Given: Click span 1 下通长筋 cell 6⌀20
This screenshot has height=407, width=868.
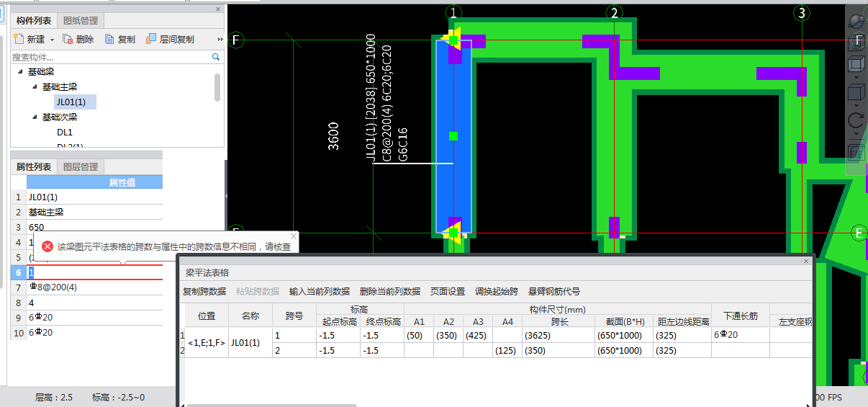Looking at the screenshot, I should (741, 336).
